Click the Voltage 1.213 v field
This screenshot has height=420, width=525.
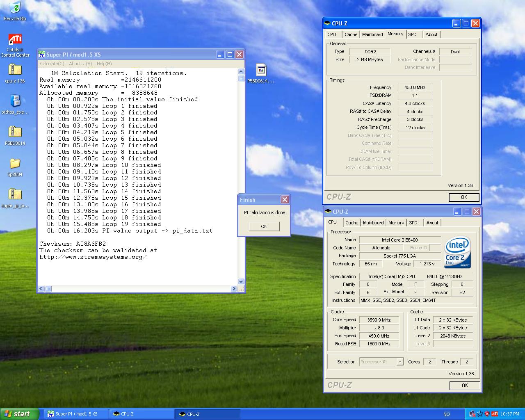coord(427,264)
